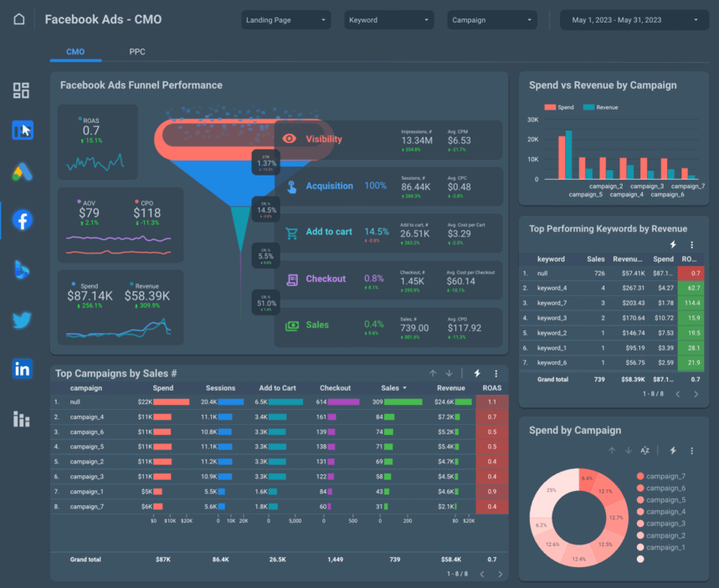Select the Facebook sidebar icon
The image size is (719, 588).
click(22, 220)
